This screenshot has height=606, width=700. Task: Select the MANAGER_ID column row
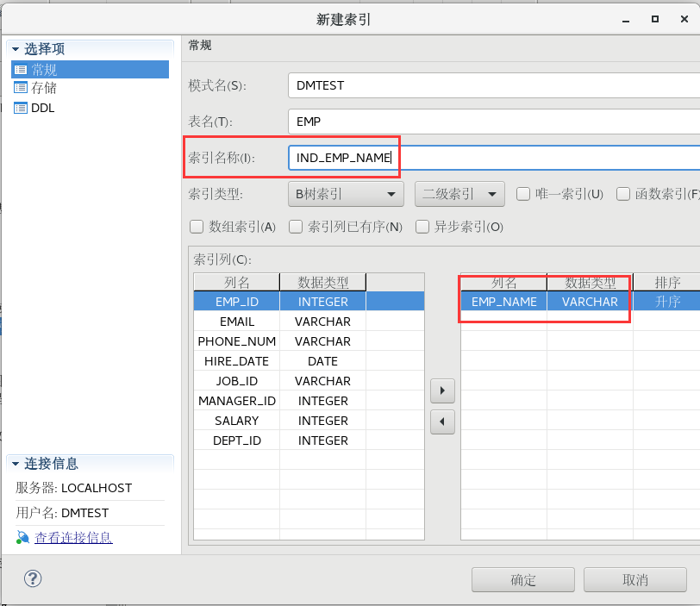(309, 401)
